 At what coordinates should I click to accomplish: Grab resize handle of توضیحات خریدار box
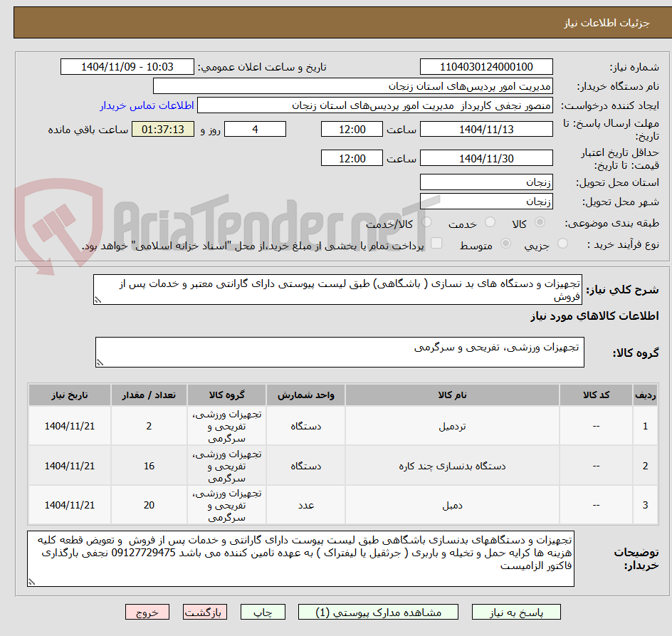tap(31, 582)
